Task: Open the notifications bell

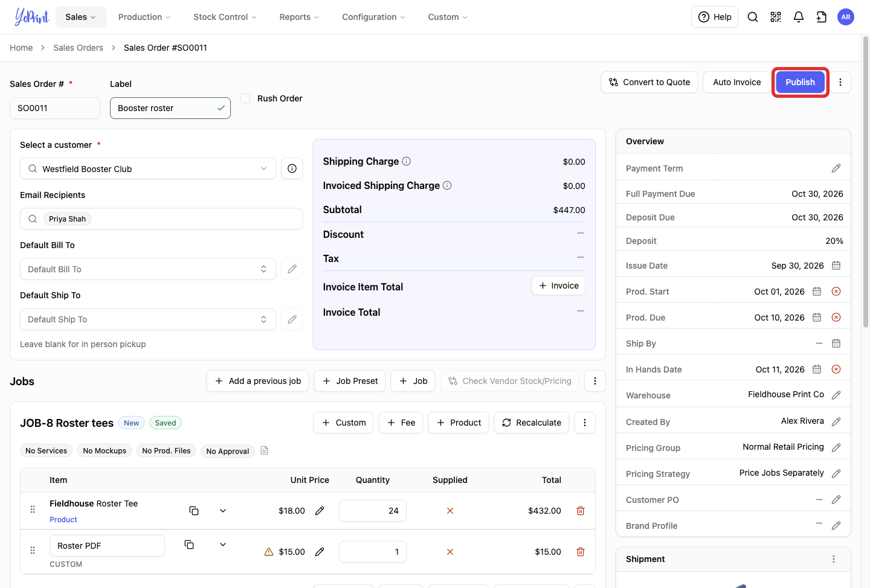Action: [x=799, y=17]
